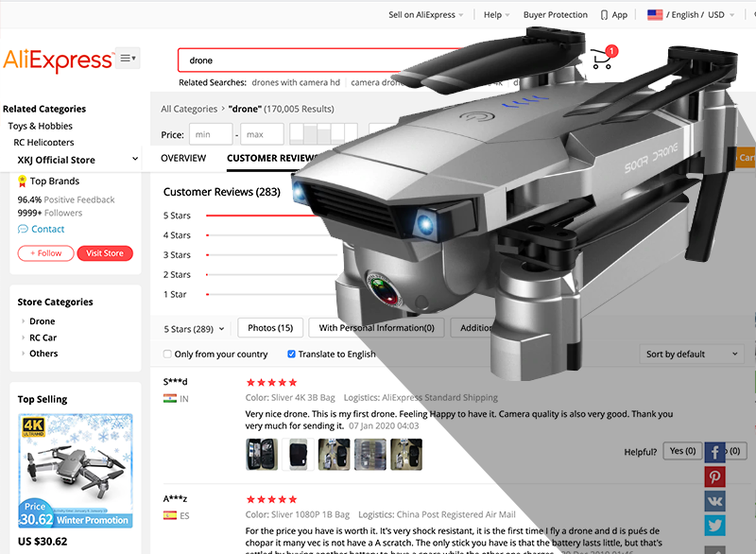Click the Follow store button

coord(45,253)
